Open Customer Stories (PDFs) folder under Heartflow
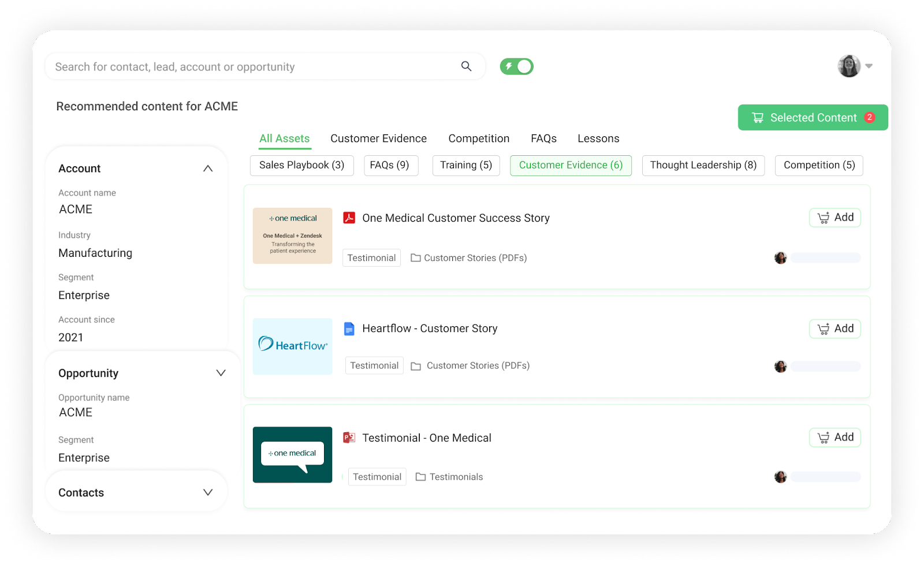 pyautogui.click(x=470, y=366)
